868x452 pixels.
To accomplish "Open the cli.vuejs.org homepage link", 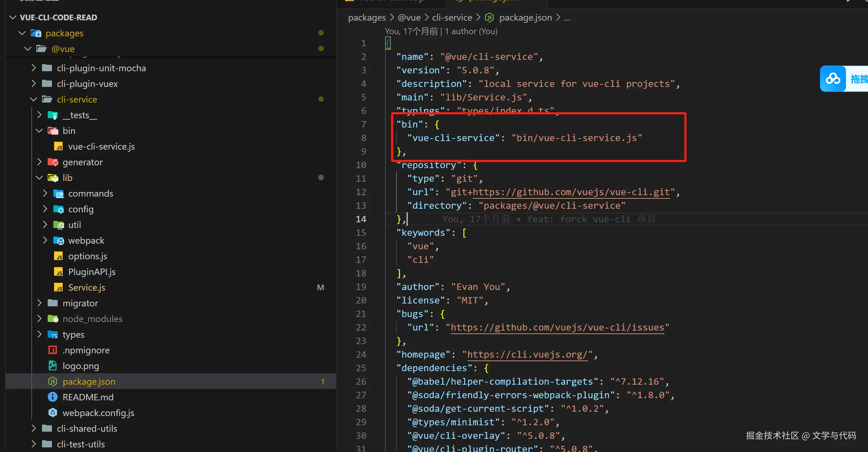I will (527, 354).
